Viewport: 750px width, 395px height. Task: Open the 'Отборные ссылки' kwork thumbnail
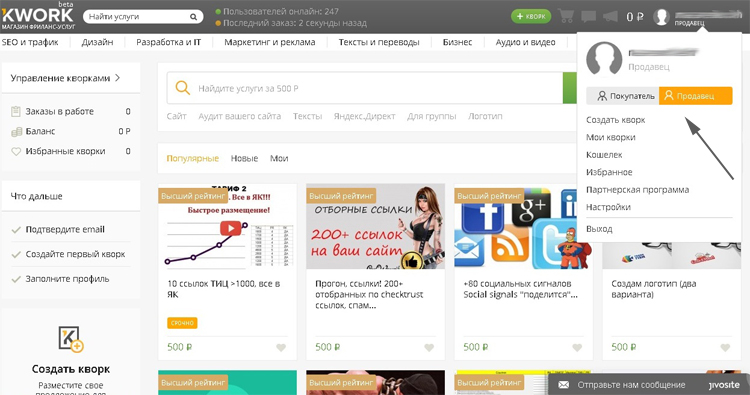pyautogui.click(x=375, y=227)
